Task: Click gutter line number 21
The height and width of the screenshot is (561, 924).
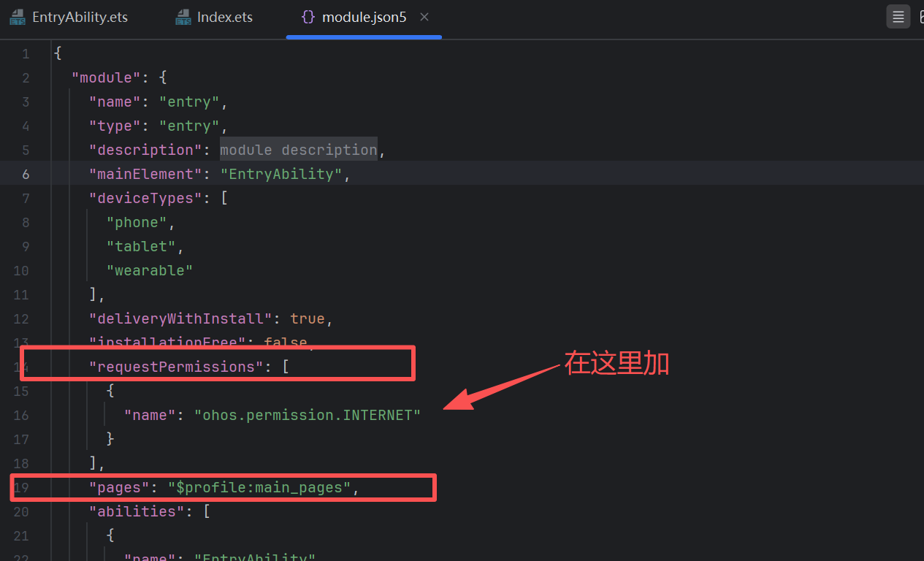Action: coord(21,535)
